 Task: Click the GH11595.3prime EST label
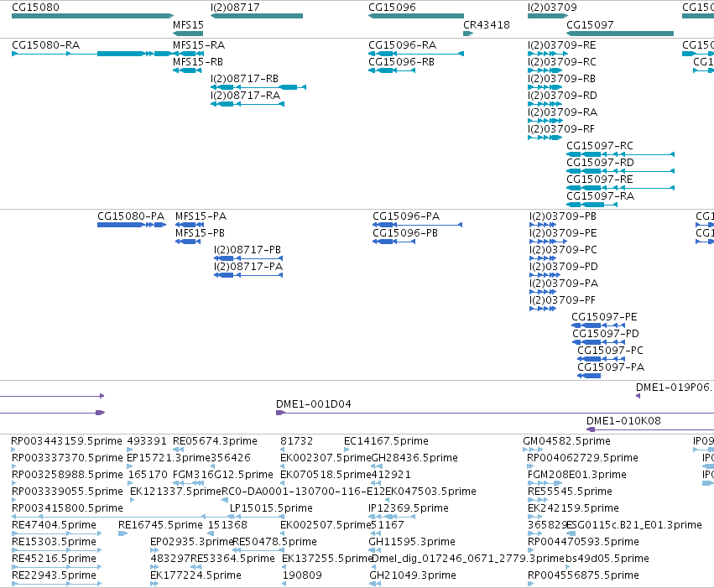click(x=412, y=542)
